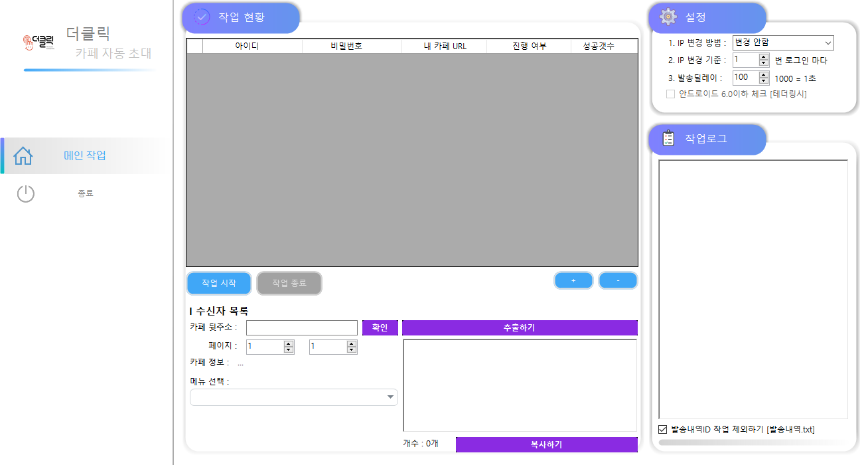Select 종료 in the sidebar
868x465 pixels.
coord(85,194)
